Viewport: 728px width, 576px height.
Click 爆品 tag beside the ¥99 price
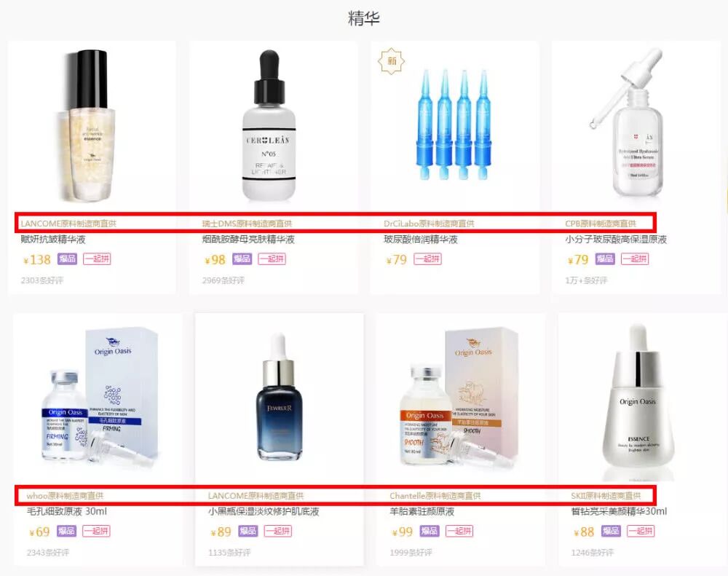point(429,531)
